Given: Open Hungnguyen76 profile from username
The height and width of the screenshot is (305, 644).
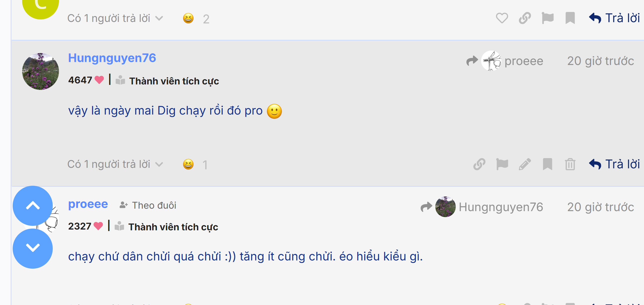Looking at the screenshot, I should point(112,58).
